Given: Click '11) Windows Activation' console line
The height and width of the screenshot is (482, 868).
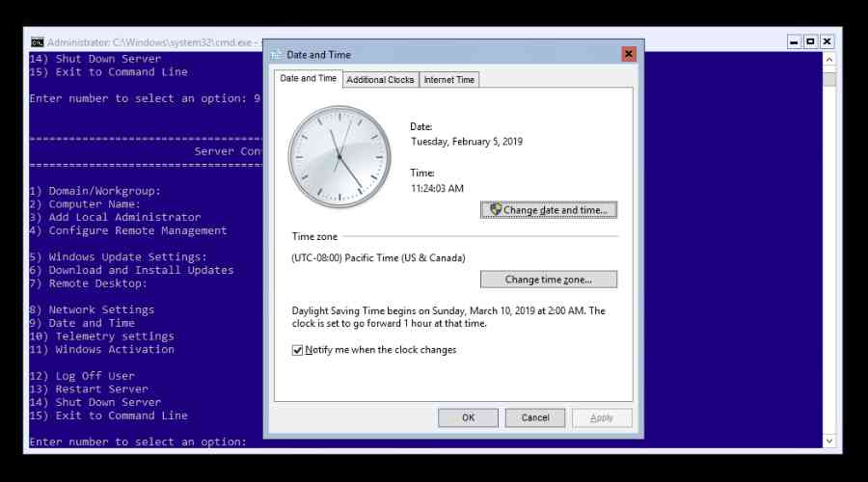Looking at the screenshot, I should click(x=102, y=350).
